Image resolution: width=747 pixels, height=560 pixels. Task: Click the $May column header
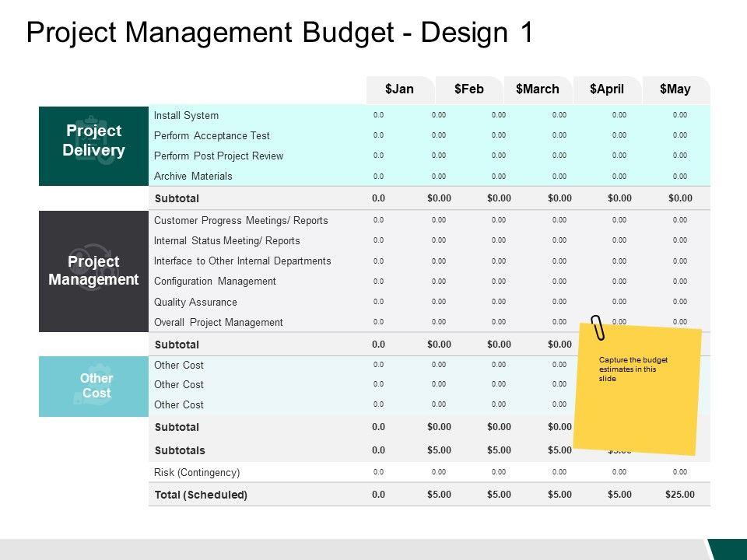click(675, 89)
